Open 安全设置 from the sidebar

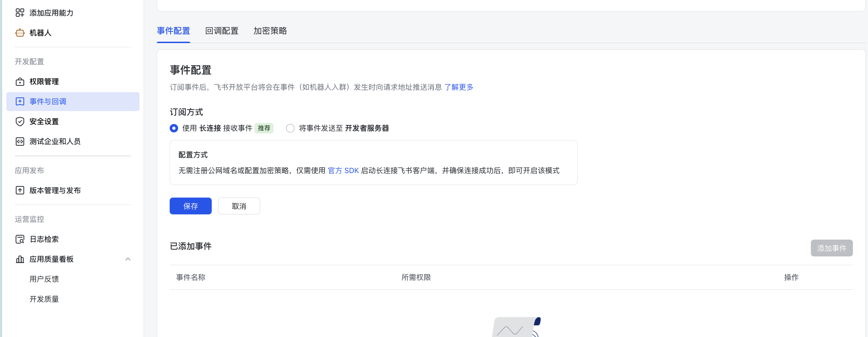[43, 121]
